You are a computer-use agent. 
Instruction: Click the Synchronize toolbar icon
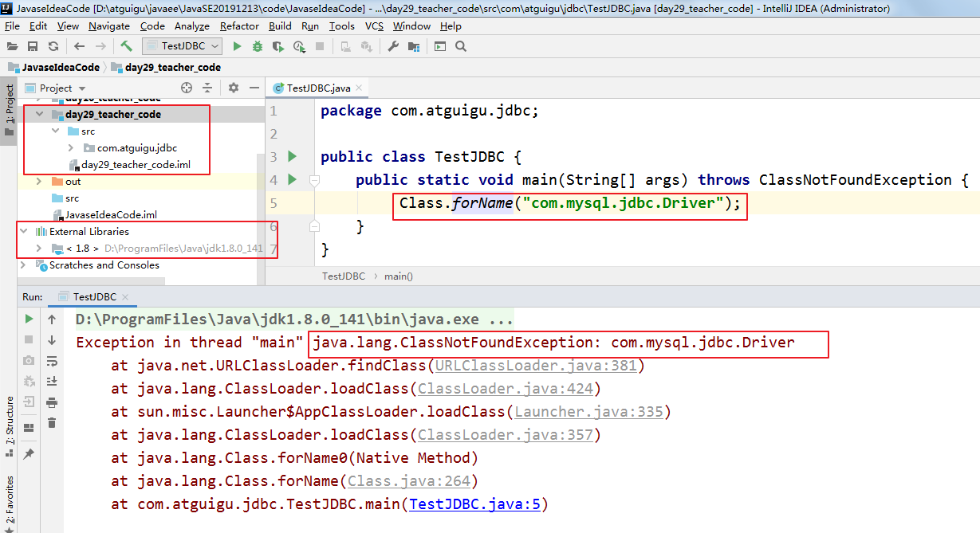click(53, 46)
